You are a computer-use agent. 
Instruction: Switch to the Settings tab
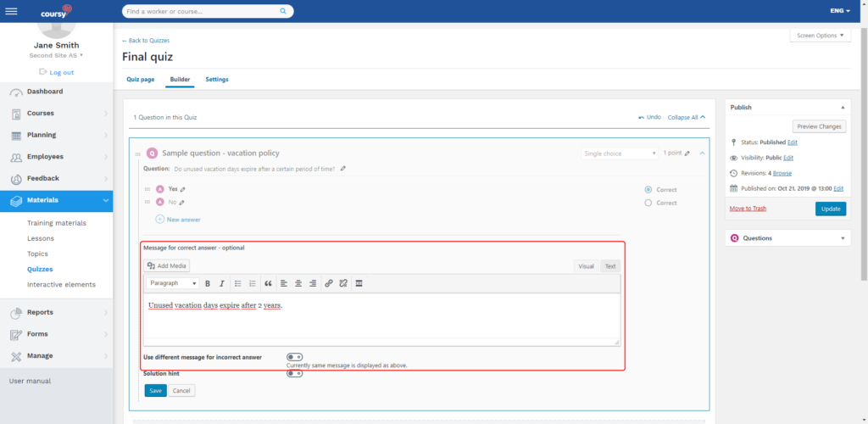216,80
